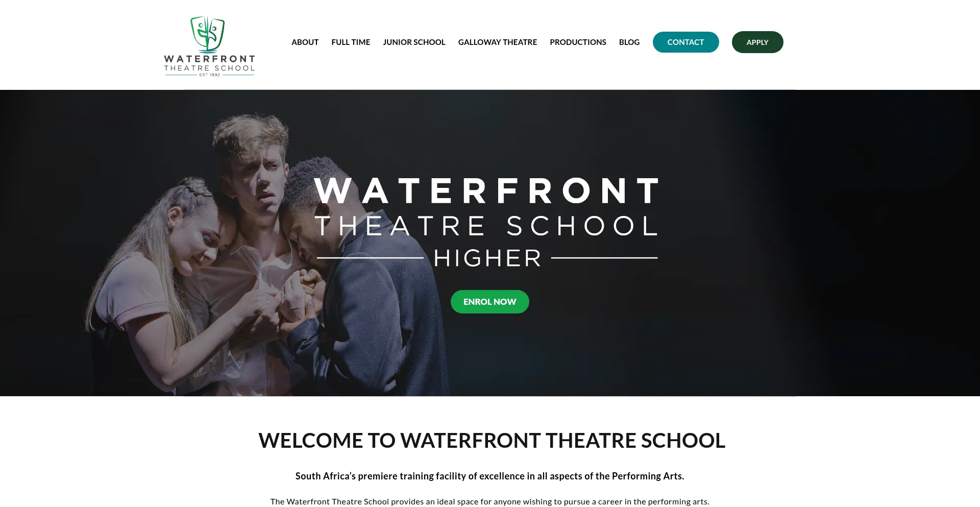Click the dark green Apply button
This screenshot has height=507, width=980.
click(757, 42)
